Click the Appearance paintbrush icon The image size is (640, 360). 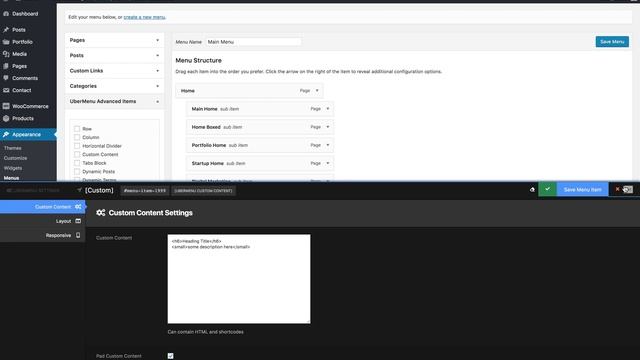6,134
